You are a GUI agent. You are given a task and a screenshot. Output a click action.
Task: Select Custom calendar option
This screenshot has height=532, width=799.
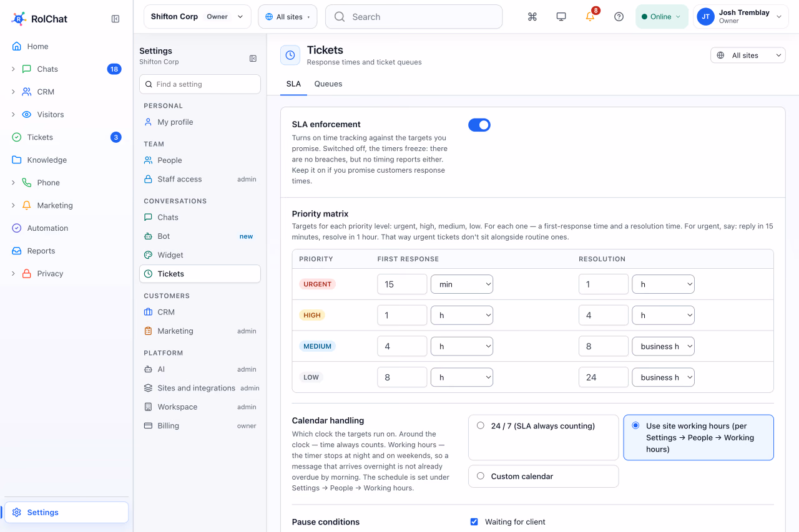(x=543, y=476)
